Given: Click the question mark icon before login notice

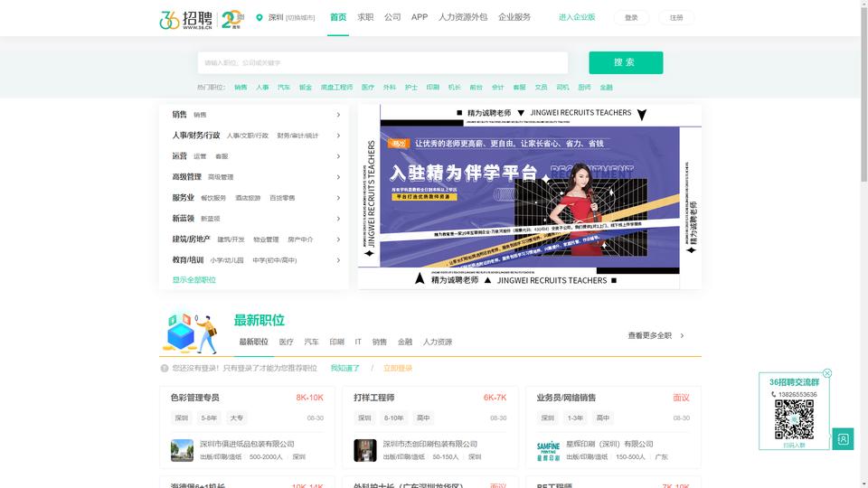Looking at the screenshot, I should click(165, 368).
